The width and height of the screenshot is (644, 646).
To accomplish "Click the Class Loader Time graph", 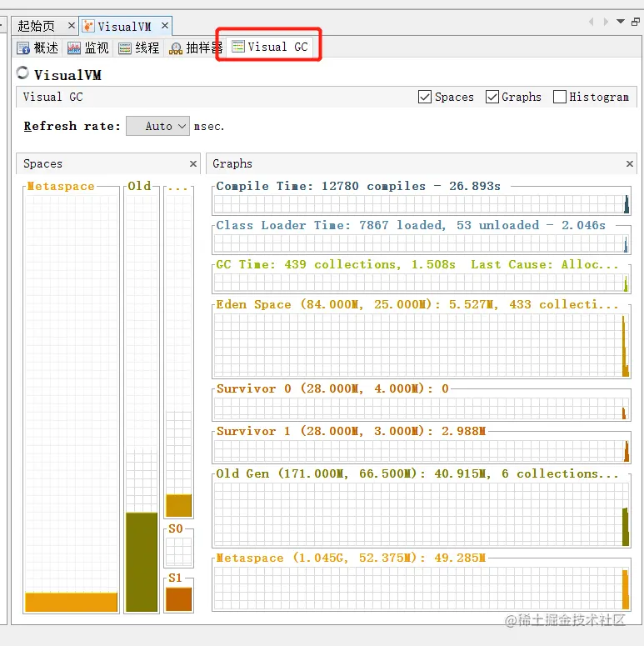I will pos(422,243).
